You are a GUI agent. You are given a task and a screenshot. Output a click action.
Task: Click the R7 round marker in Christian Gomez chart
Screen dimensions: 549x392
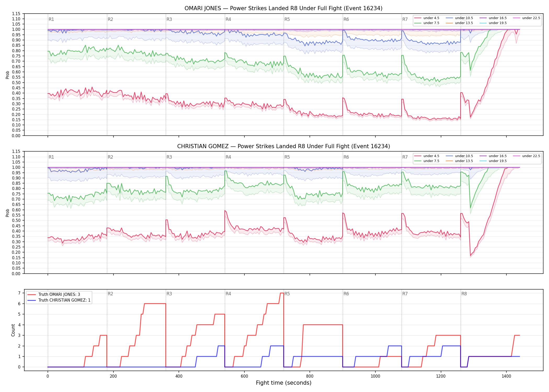pyautogui.click(x=405, y=157)
